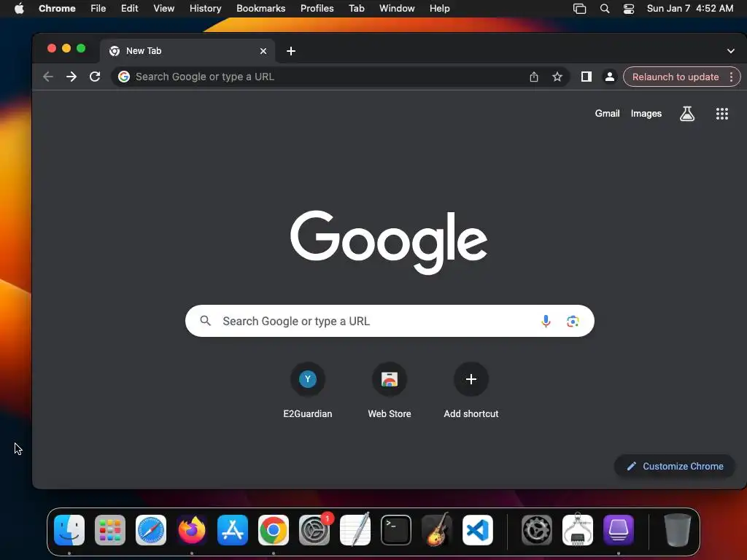Expand the tab search dropdown arrow
Image resolution: width=747 pixels, height=560 pixels.
[x=731, y=51]
